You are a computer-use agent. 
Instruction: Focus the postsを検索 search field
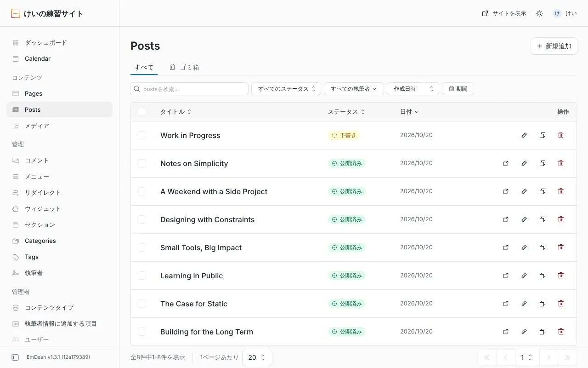pyautogui.click(x=189, y=89)
